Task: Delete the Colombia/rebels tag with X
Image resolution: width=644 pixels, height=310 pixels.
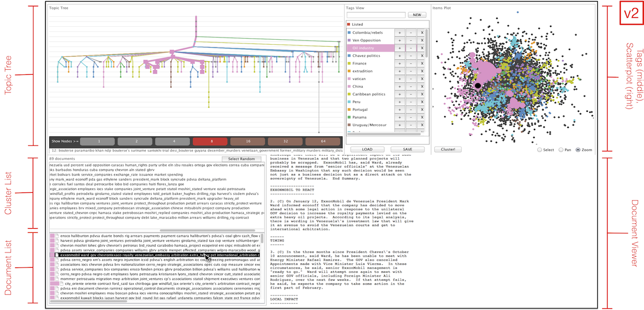Action: tap(422, 33)
